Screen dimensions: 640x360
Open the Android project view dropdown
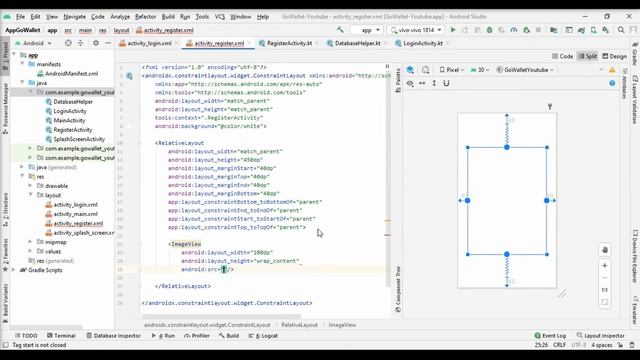click(33, 43)
